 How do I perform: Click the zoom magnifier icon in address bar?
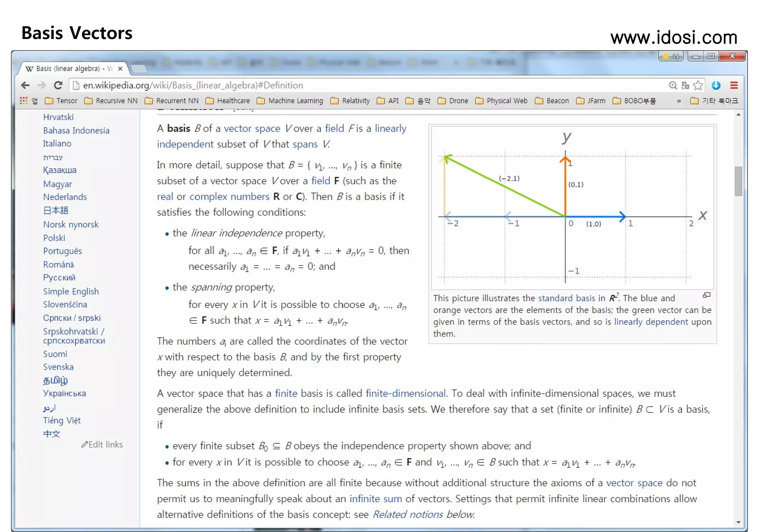point(673,86)
